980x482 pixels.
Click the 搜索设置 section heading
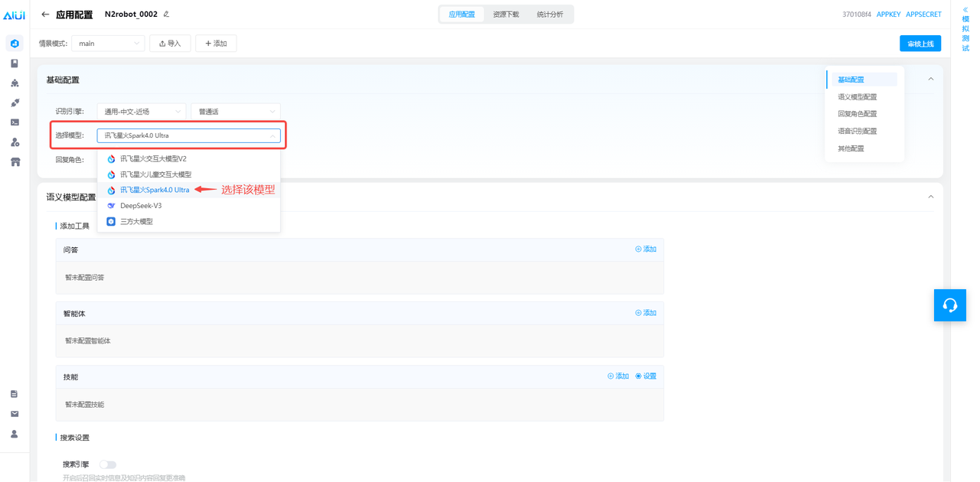pyautogui.click(x=75, y=438)
